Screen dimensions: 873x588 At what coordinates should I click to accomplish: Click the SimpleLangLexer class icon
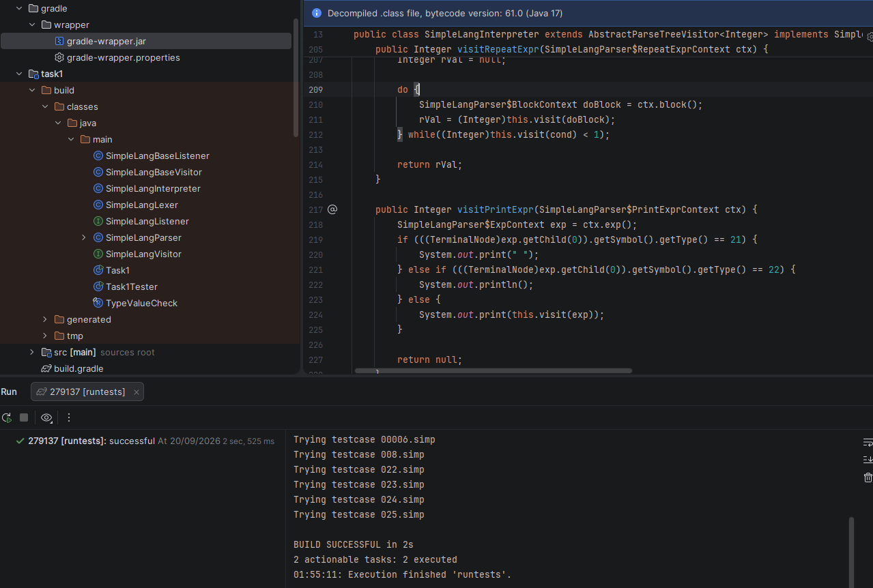click(x=98, y=205)
